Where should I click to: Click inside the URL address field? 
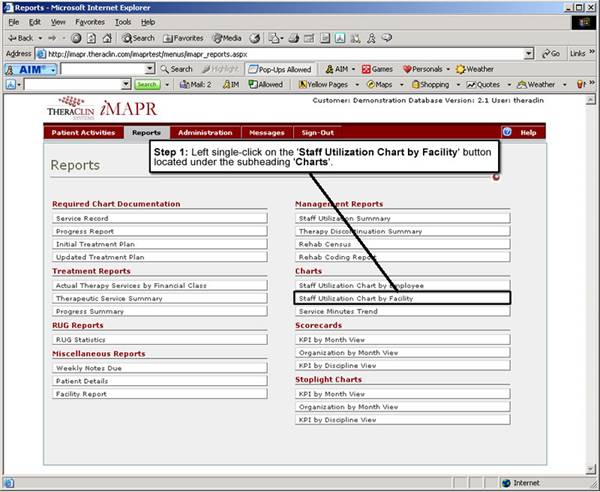click(280, 53)
